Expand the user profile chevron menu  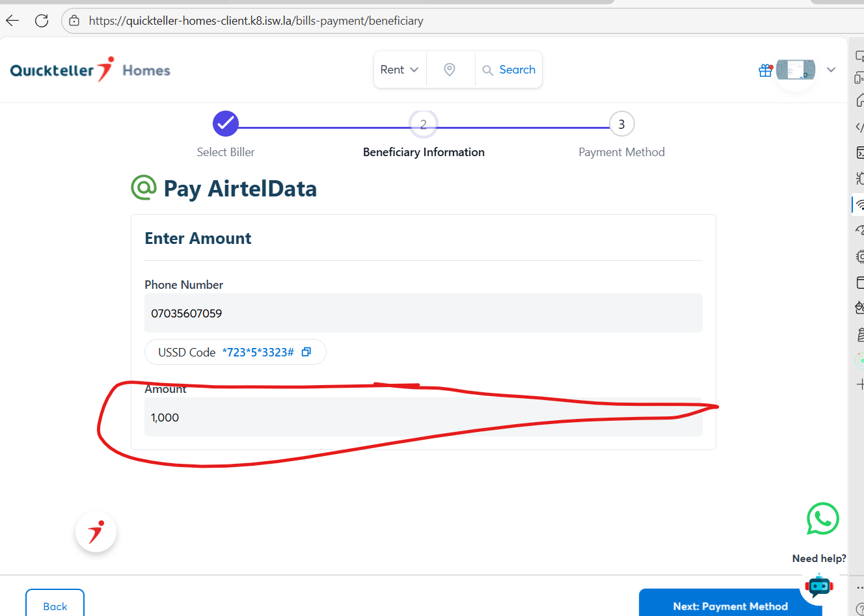[831, 70]
